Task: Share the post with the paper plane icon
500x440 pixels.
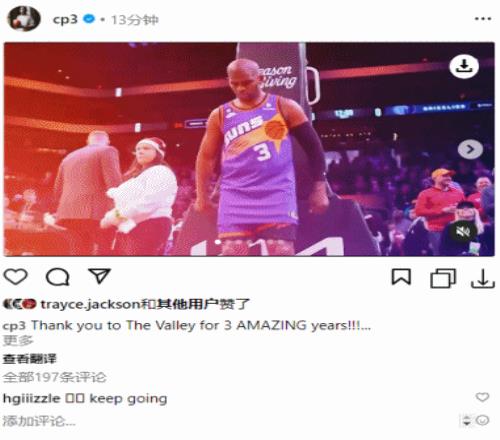Action: pos(99,276)
